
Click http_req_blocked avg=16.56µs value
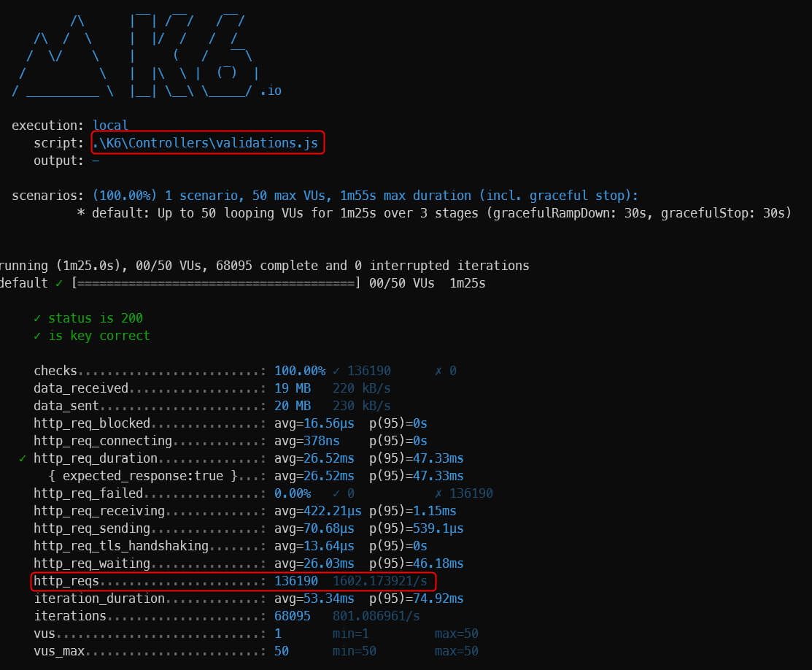[x=314, y=423]
